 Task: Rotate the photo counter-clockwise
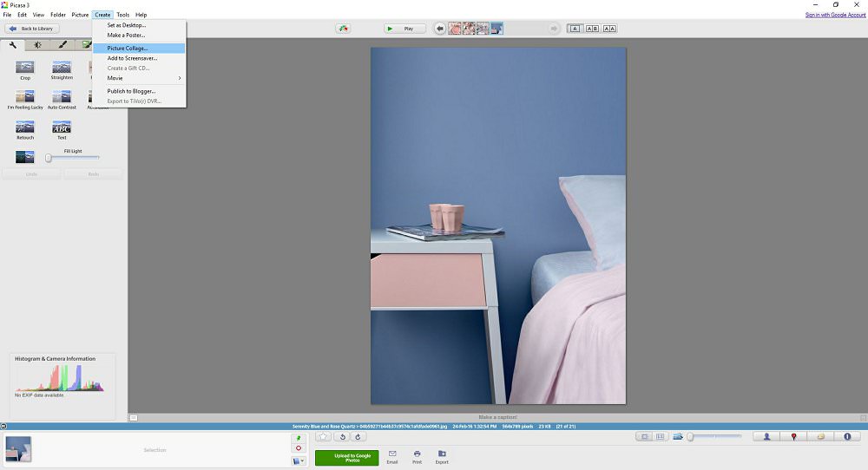[343, 437]
